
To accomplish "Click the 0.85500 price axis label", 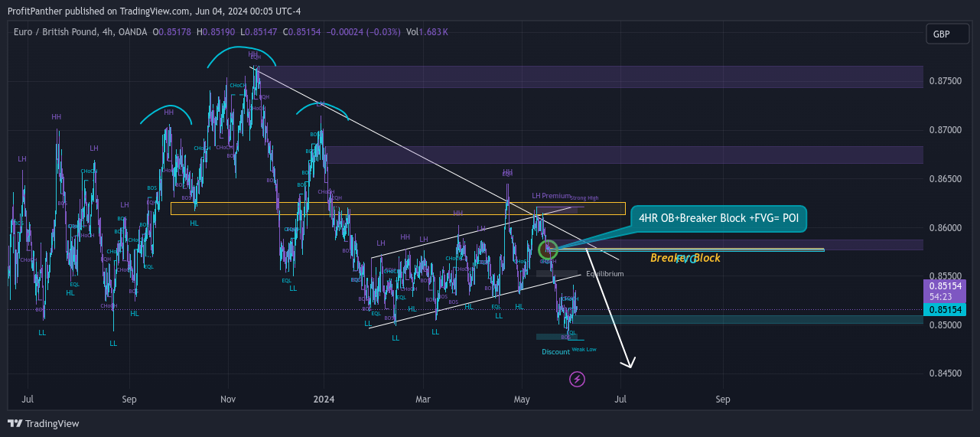I will tap(945, 276).
